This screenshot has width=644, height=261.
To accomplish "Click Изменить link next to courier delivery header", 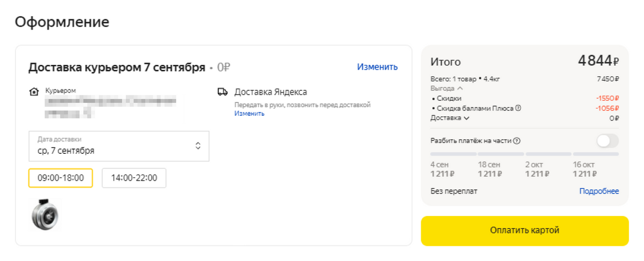I will click(x=377, y=67).
